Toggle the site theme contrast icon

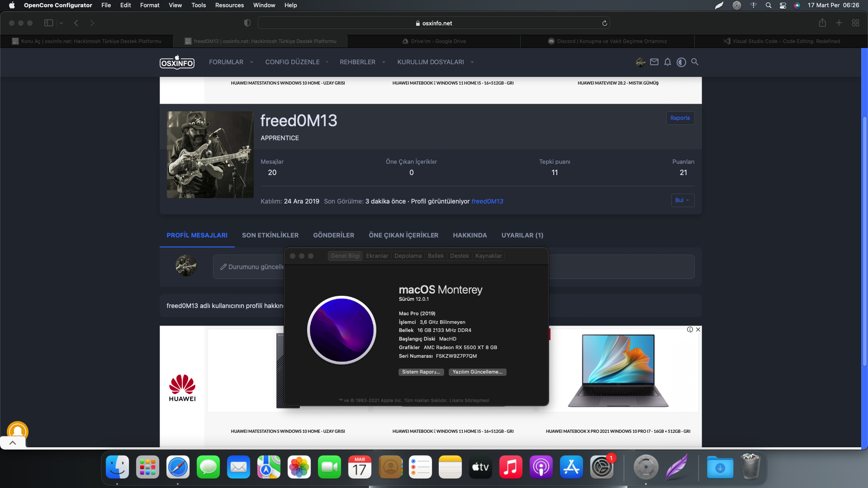click(681, 62)
